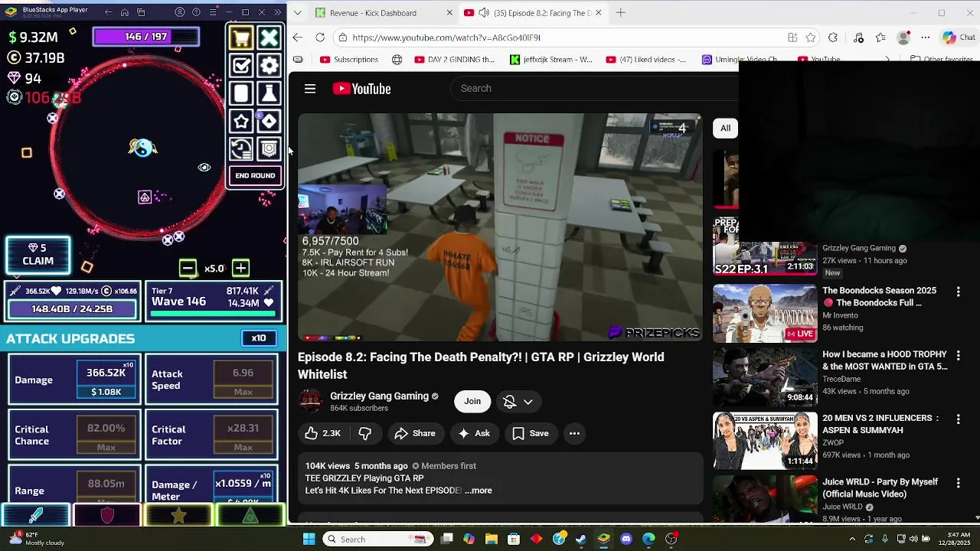Click the YouTube logo

pos(361,89)
